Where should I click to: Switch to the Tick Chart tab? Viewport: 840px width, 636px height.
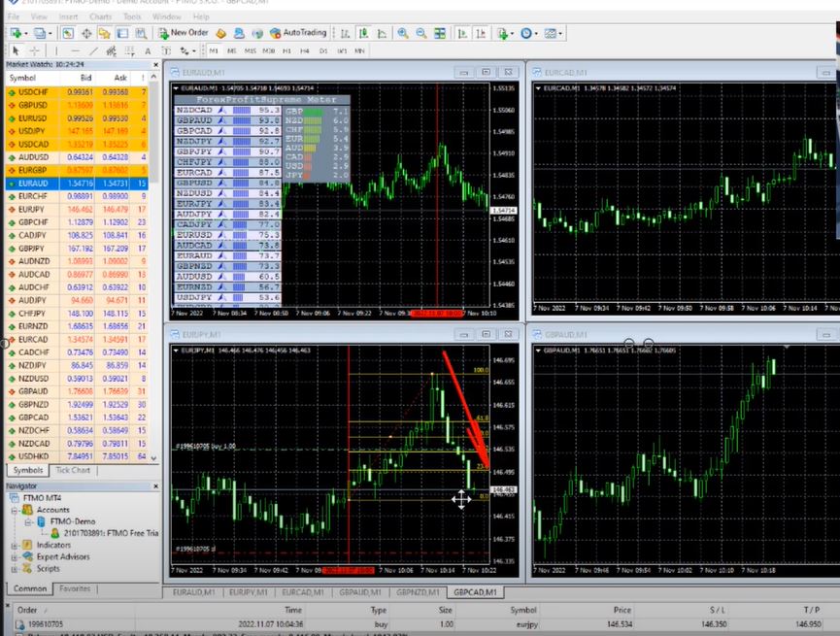pos(73,471)
